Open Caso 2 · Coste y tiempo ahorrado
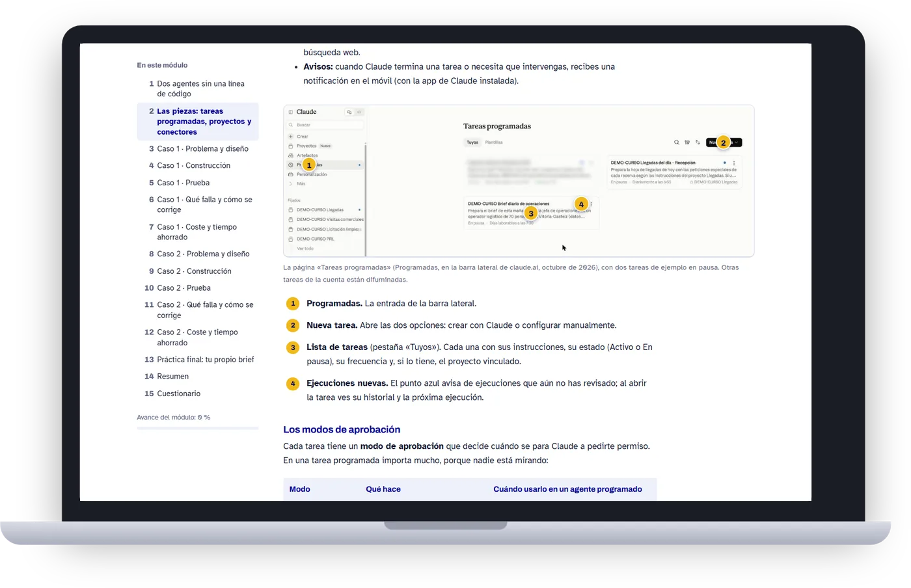The image size is (911, 588). pyautogui.click(x=198, y=338)
